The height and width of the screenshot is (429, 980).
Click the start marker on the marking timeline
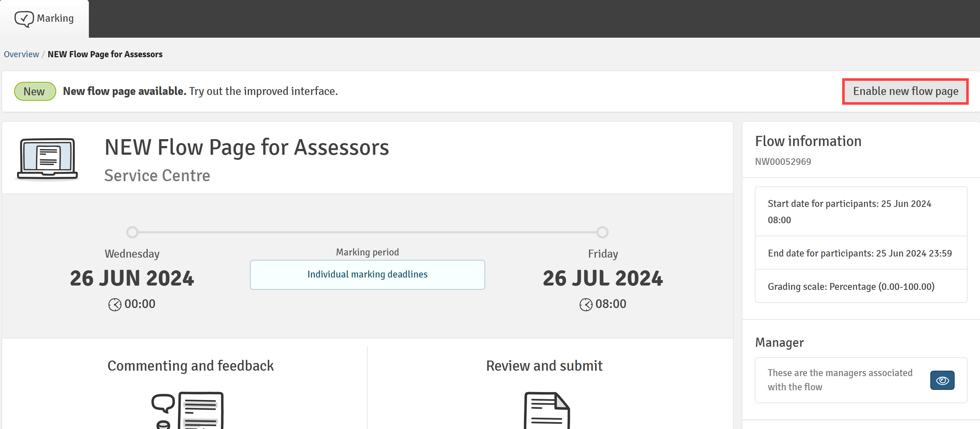(132, 232)
